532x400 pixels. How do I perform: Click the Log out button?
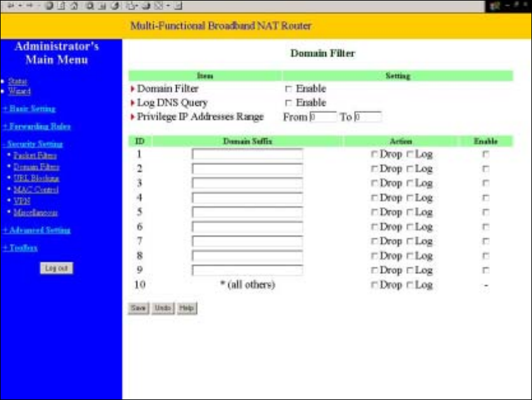(57, 268)
